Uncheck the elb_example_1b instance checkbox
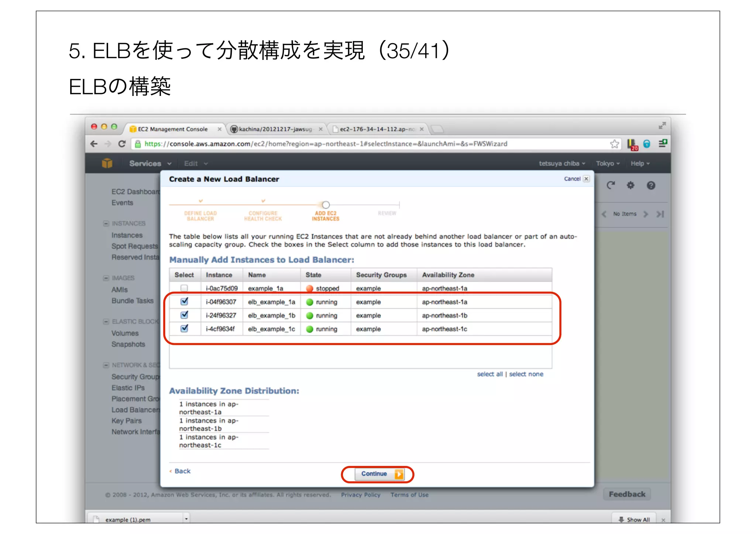 click(184, 315)
